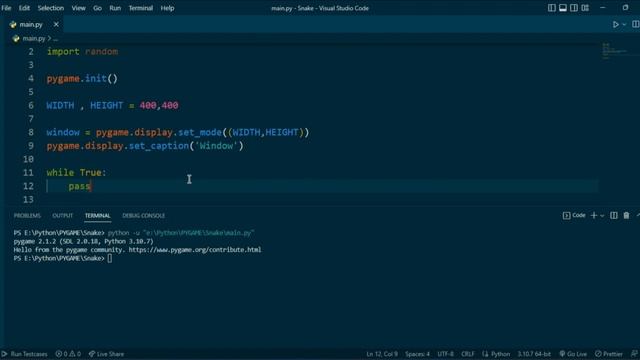The width and height of the screenshot is (640, 360).
Task: Click the 'while True:' code line
Action: [x=76, y=173]
